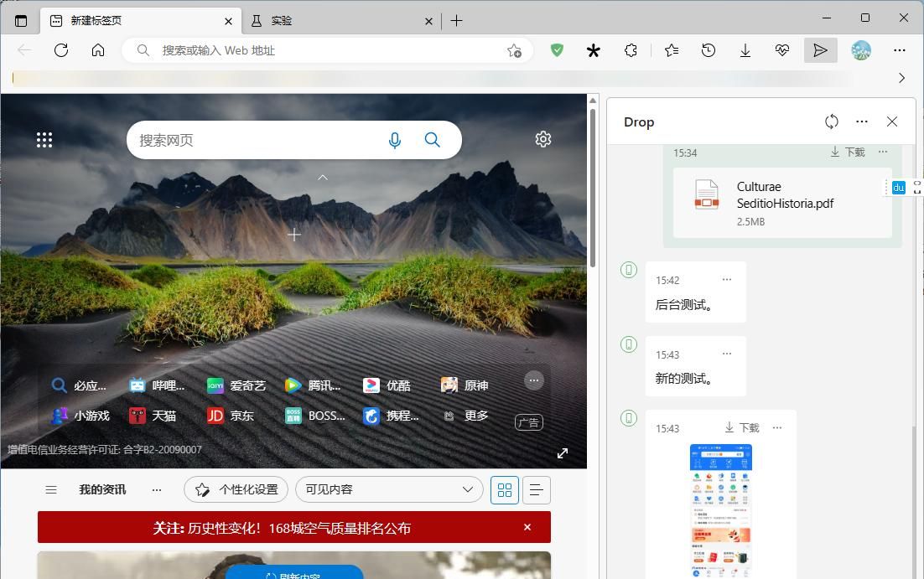Open the AdGuard extension shield icon
The width and height of the screenshot is (924, 579).
click(x=557, y=50)
